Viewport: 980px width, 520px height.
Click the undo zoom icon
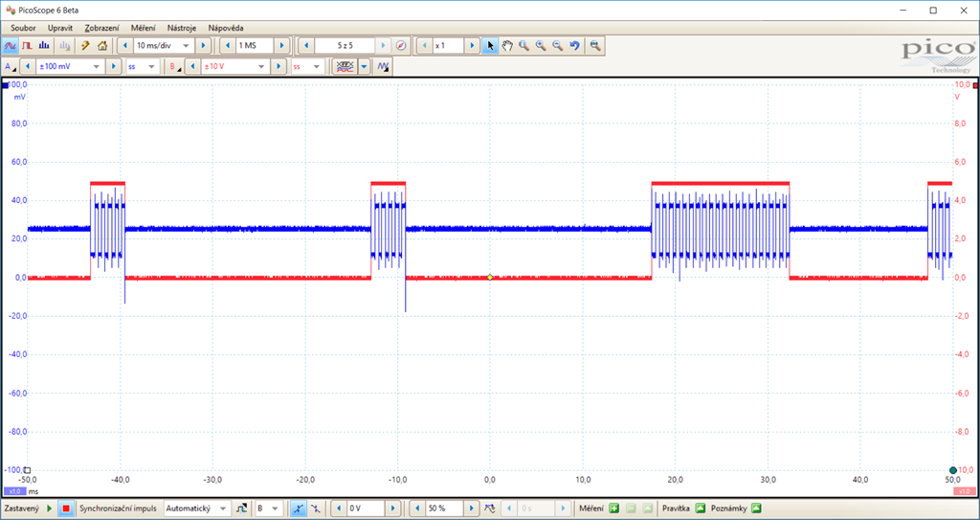click(574, 45)
